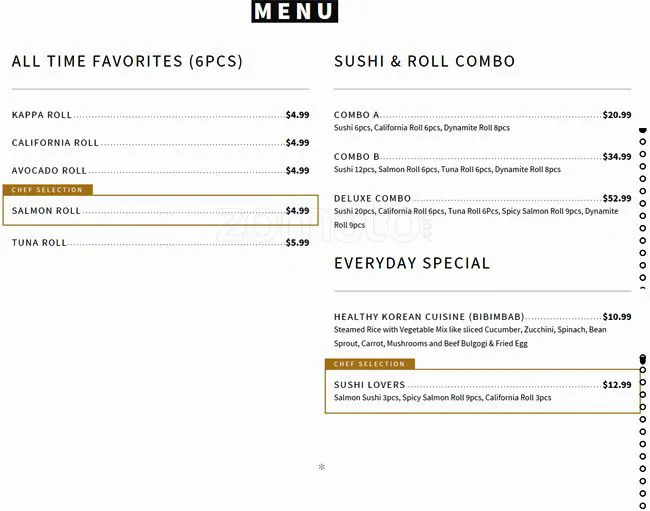Select the Kappa Roll item

(x=42, y=115)
